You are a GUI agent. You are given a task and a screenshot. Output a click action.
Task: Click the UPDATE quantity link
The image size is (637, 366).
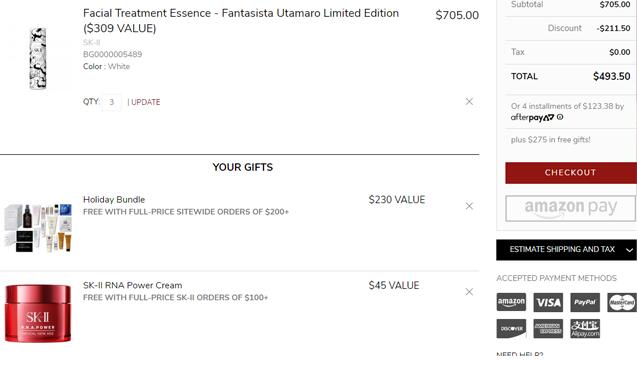tap(145, 102)
